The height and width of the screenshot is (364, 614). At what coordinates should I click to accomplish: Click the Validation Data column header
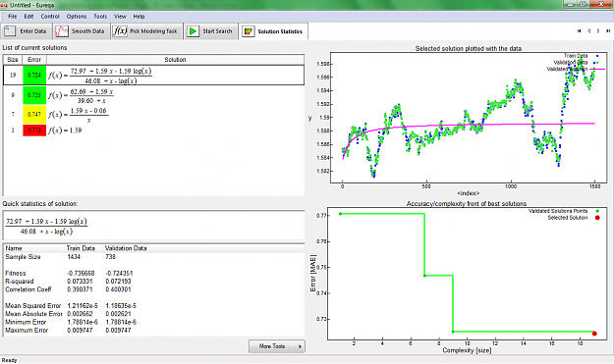click(126, 248)
